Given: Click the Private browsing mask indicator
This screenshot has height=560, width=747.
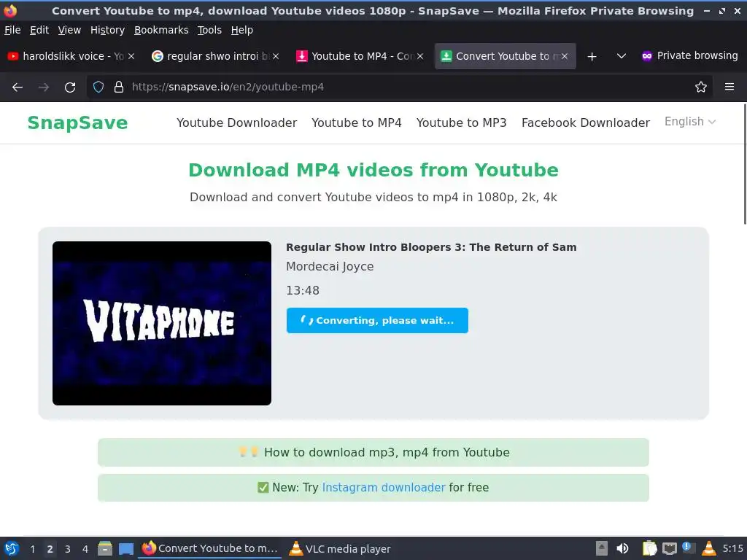Looking at the screenshot, I should [646, 56].
